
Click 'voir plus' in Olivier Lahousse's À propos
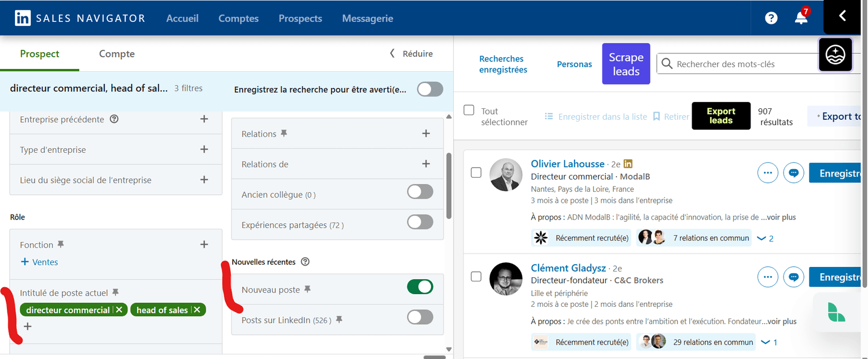pyautogui.click(x=781, y=217)
